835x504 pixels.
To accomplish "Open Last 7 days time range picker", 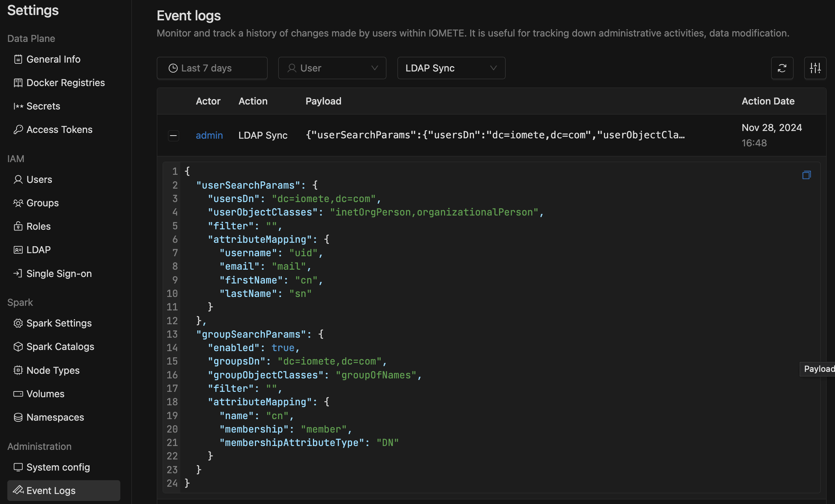I will tap(212, 68).
